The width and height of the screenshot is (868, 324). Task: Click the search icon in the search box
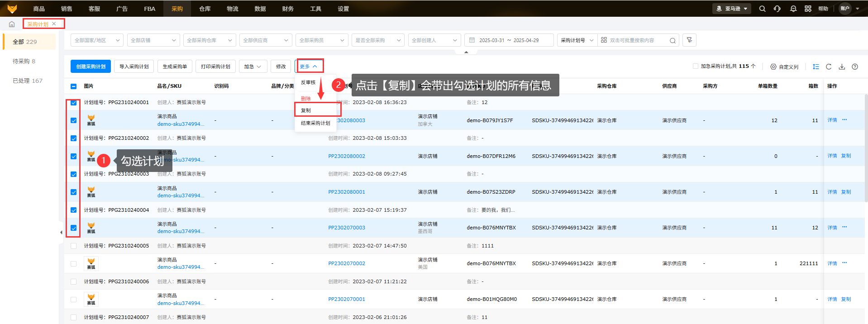[x=672, y=40]
